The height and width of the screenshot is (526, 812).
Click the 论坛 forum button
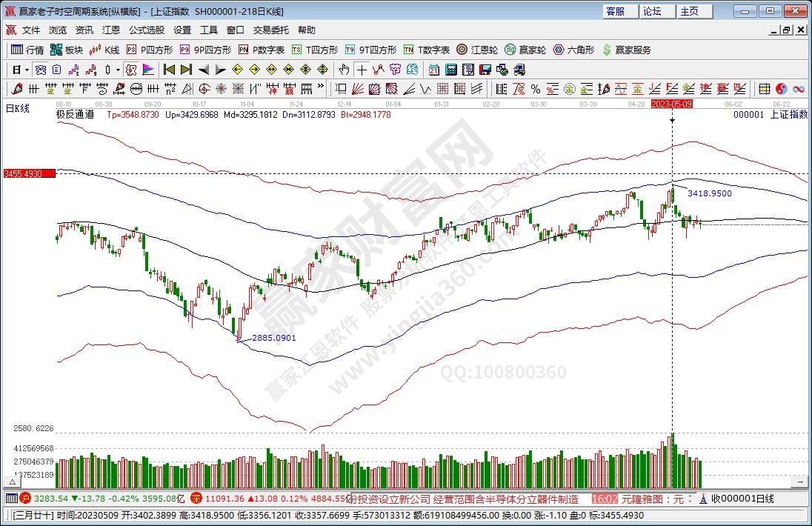652,11
